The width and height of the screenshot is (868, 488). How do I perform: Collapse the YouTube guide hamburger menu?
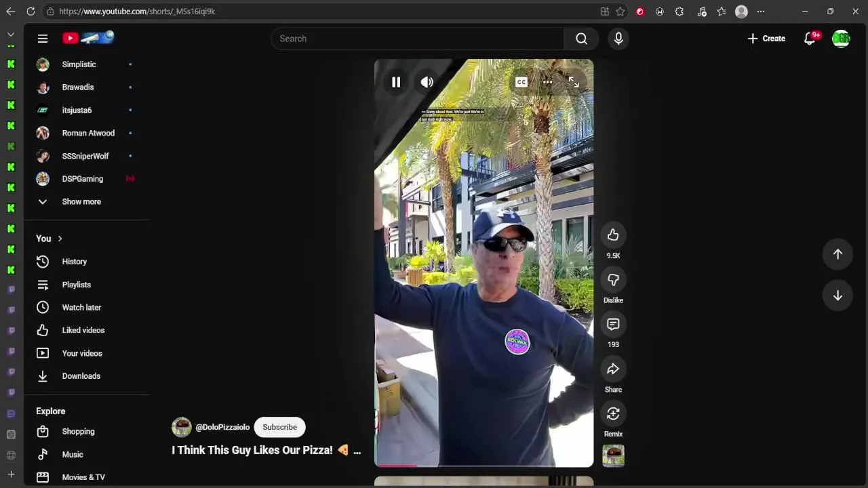pos(43,39)
